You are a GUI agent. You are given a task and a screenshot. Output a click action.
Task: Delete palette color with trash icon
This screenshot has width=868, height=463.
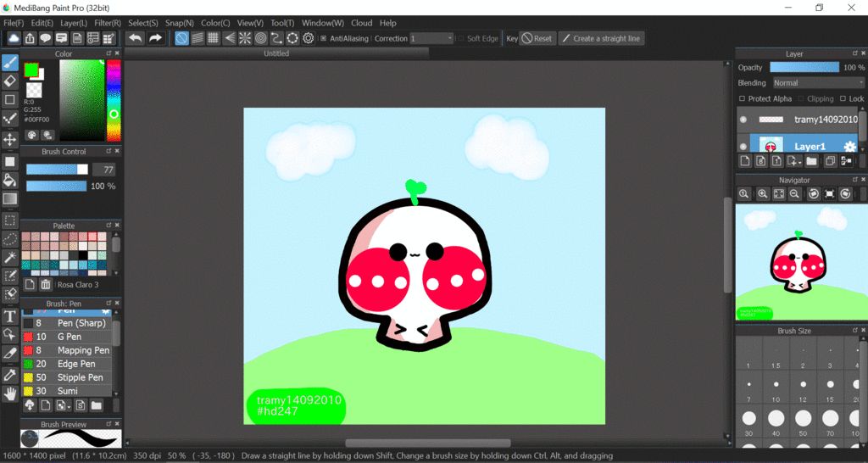(46, 285)
